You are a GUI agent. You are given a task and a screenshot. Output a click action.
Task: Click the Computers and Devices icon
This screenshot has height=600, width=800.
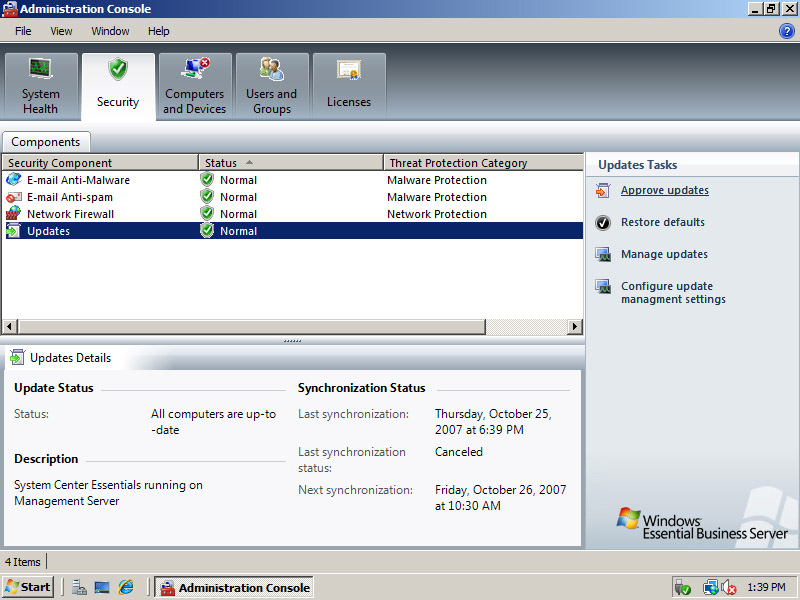(196, 68)
